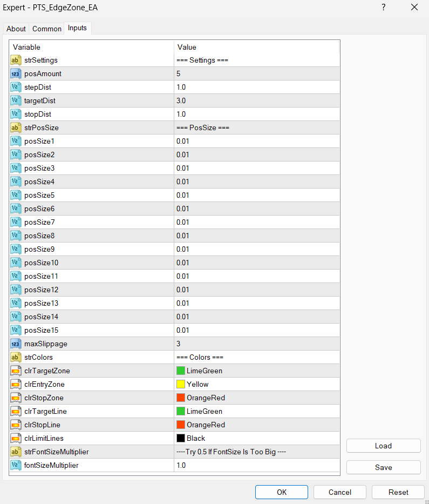The height and width of the screenshot is (504, 429).
Task: Click the integer icon beside maxSlippage
Action: 16,344
